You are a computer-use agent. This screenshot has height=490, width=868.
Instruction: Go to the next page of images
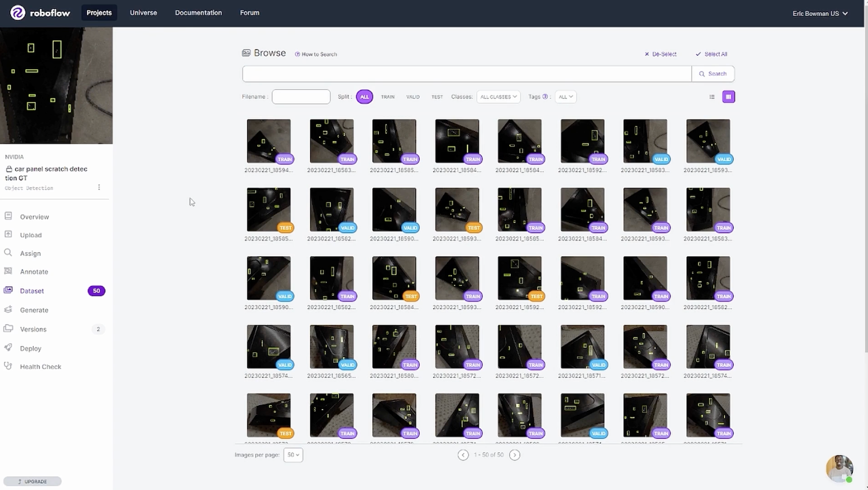click(515, 455)
